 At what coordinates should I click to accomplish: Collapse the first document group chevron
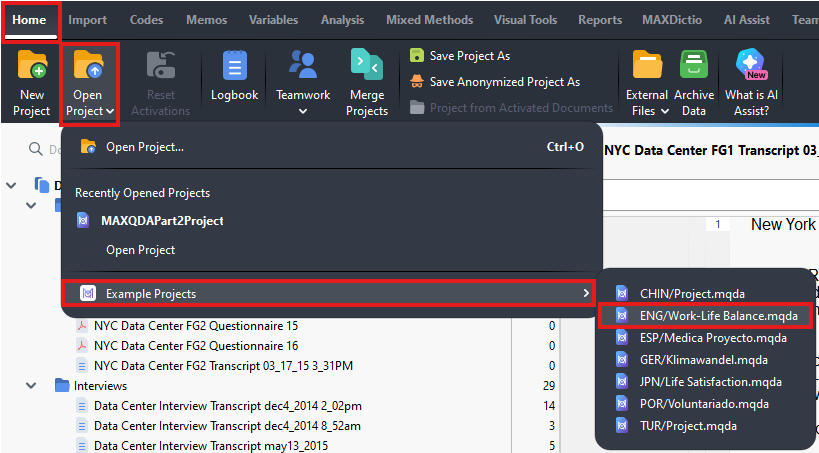[31, 205]
